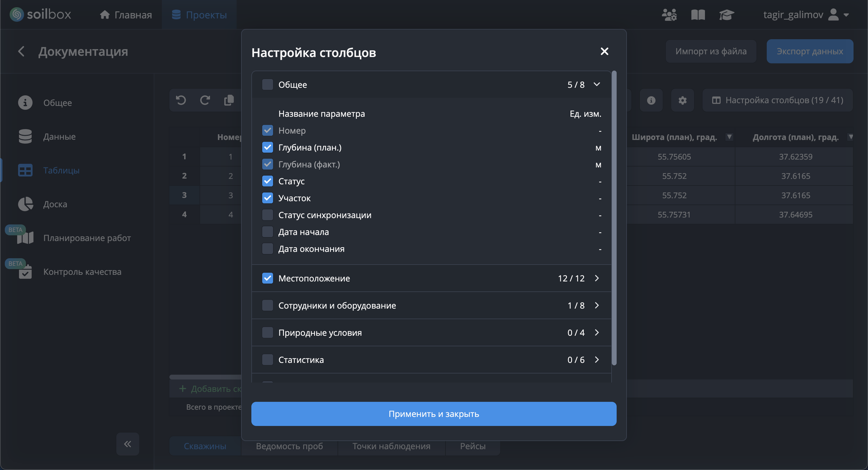Enable the Статус синхронизации checkbox

click(x=268, y=215)
